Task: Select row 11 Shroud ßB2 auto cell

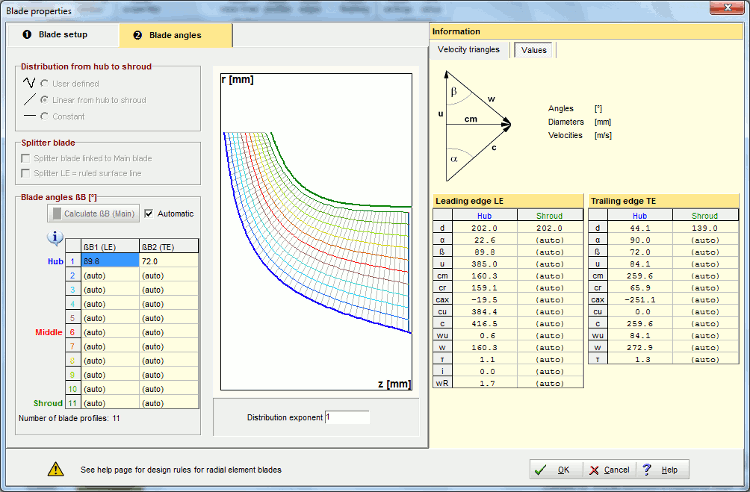Action: click(169, 403)
